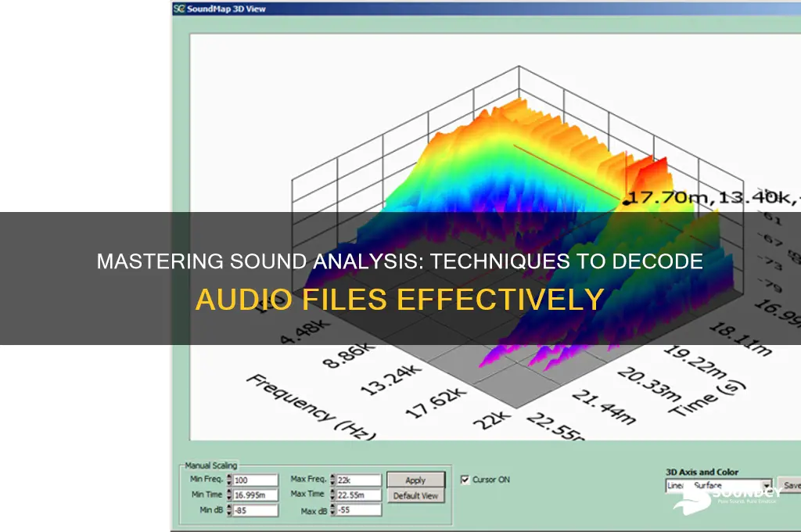801x532 pixels.
Task: Click the Time (s) axis label
Action: pyautogui.click(x=707, y=397)
